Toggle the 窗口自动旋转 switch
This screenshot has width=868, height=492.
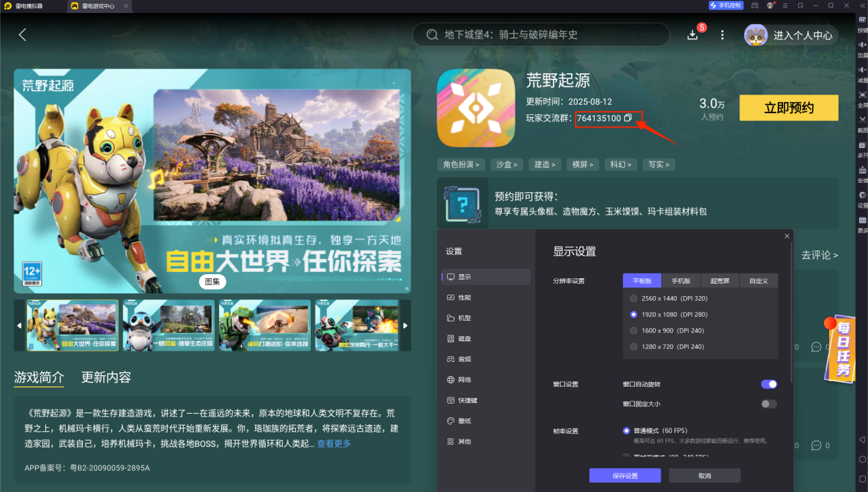click(x=769, y=384)
